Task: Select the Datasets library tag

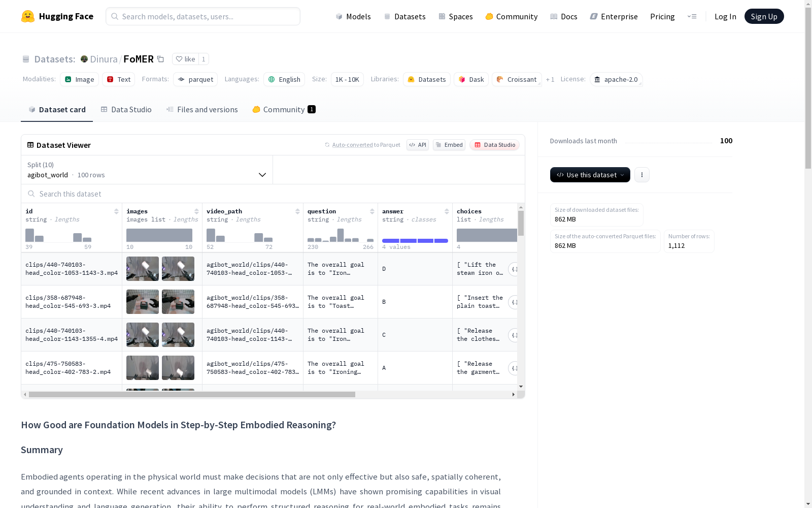Action: (427, 79)
